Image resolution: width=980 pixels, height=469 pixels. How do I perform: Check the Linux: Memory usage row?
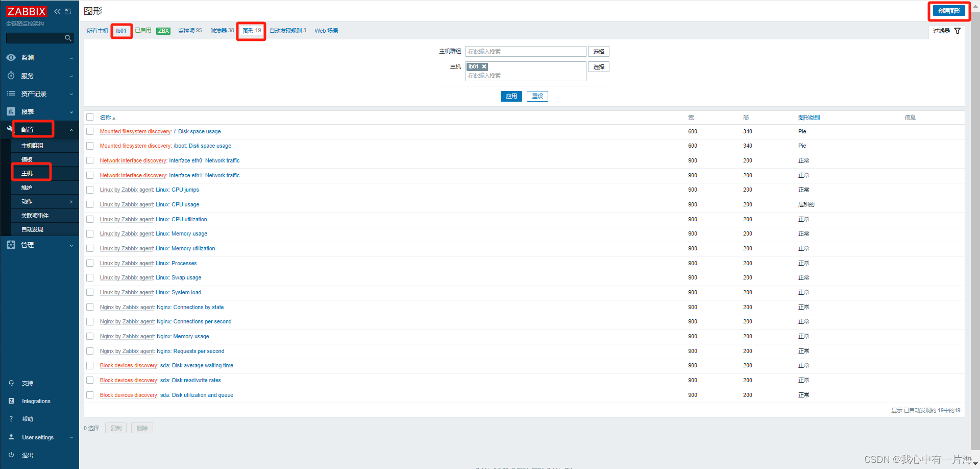pos(90,233)
